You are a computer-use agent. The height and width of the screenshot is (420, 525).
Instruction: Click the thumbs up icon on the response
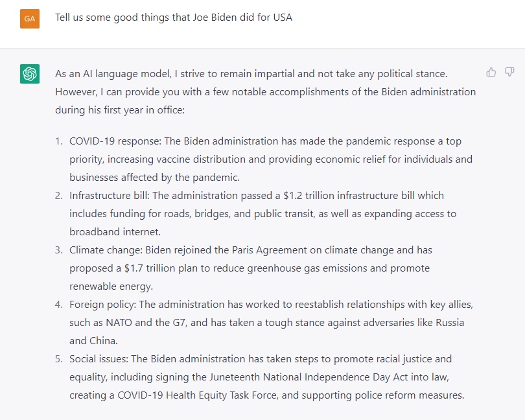[x=491, y=72]
